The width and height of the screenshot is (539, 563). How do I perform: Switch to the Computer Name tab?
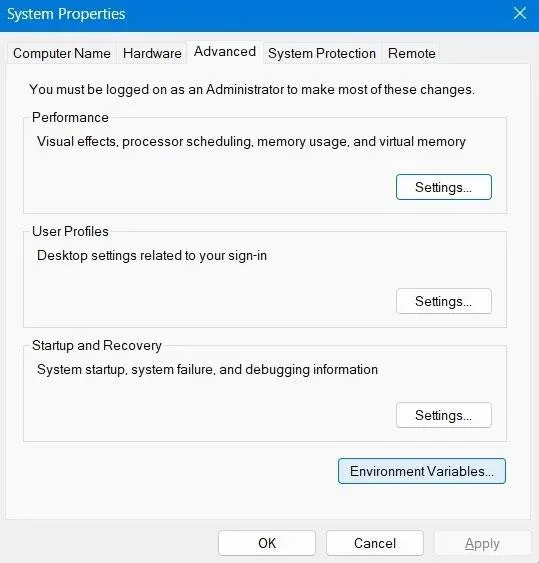pyautogui.click(x=62, y=53)
